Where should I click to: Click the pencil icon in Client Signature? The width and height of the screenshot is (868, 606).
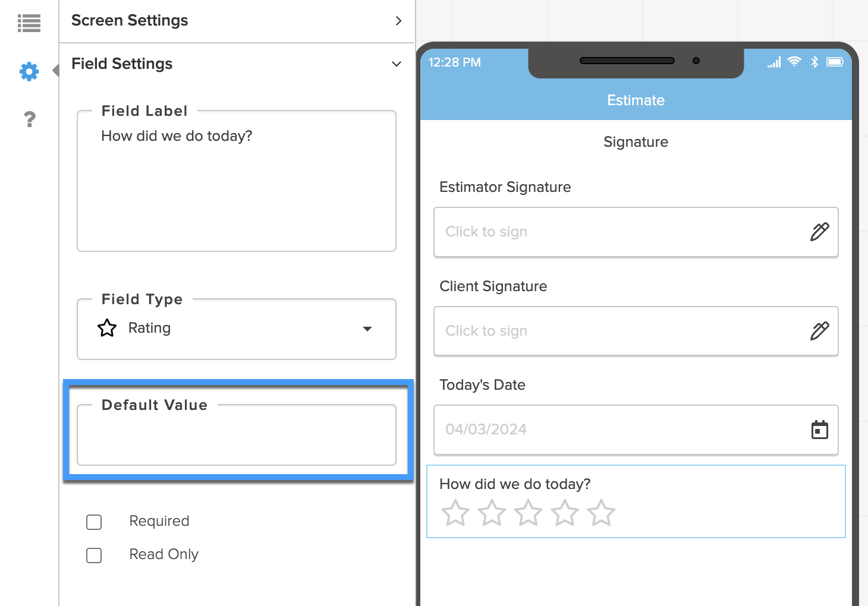click(819, 331)
